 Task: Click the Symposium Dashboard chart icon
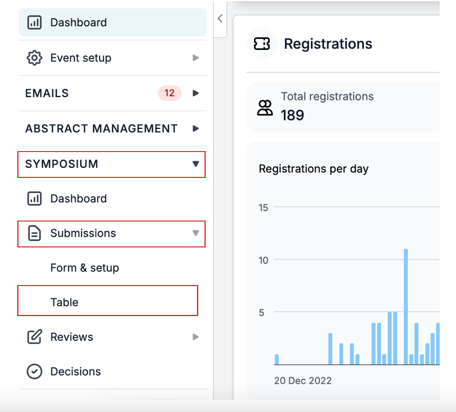tap(34, 198)
